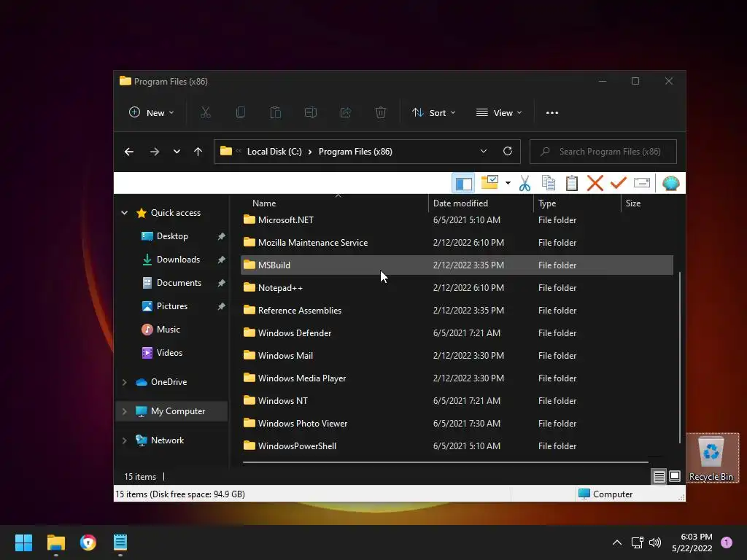Open the See more three-dots menu

click(x=551, y=113)
